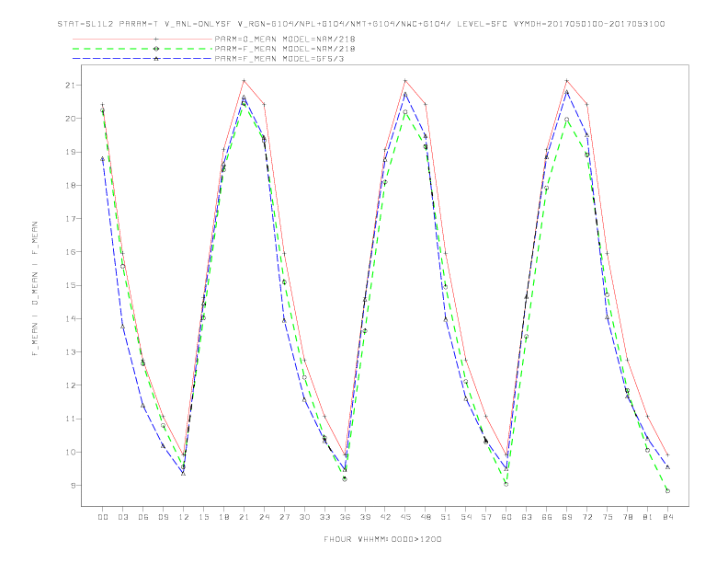Click x-axis tick label 51
Screen dimensions: 728x563
(446, 517)
